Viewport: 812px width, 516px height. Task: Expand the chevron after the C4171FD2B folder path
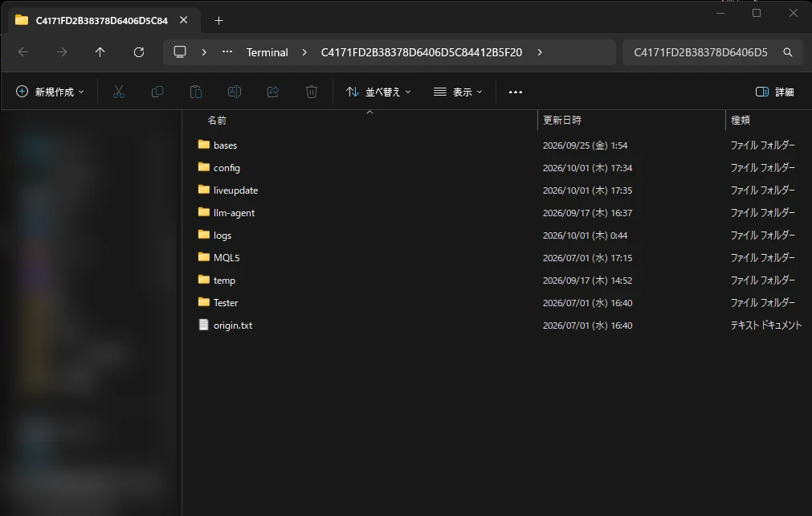point(540,52)
